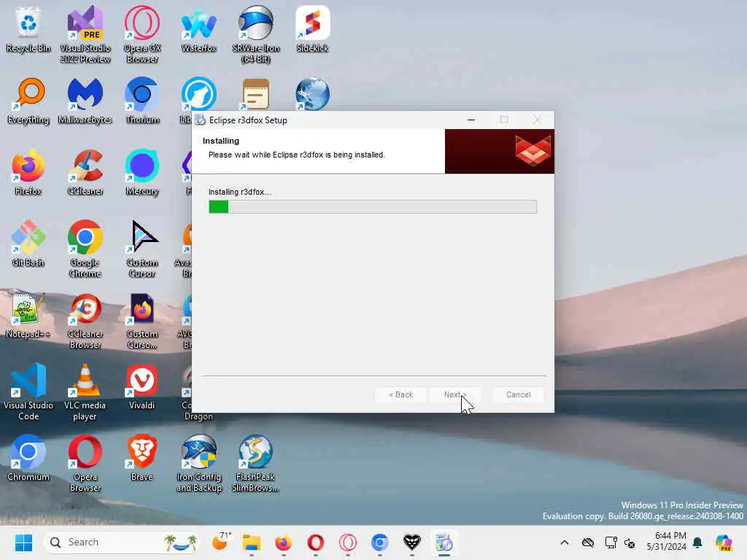The width and height of the screenshot is (747, 560).
Task: Select the yellow notes app desktop icon
Action: [256, 94]
